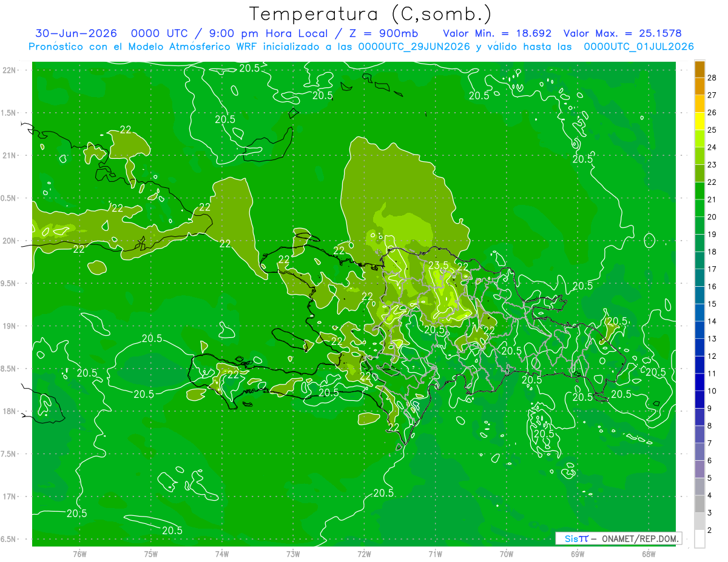Click the '20N' latitude label
The image size is (728, 562).
[10, 241]
